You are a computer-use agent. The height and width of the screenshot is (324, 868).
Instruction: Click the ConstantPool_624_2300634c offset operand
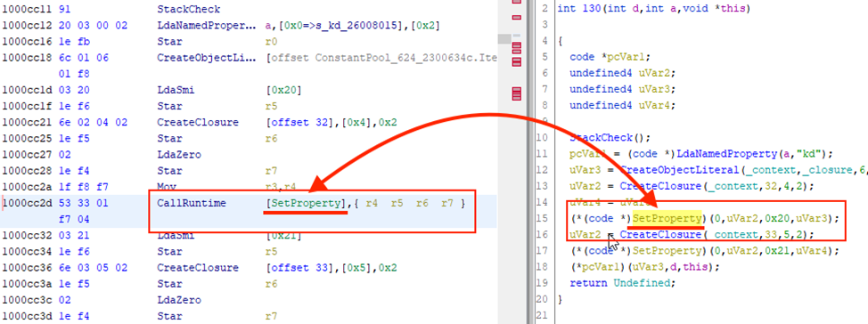(x=382, y=58)
